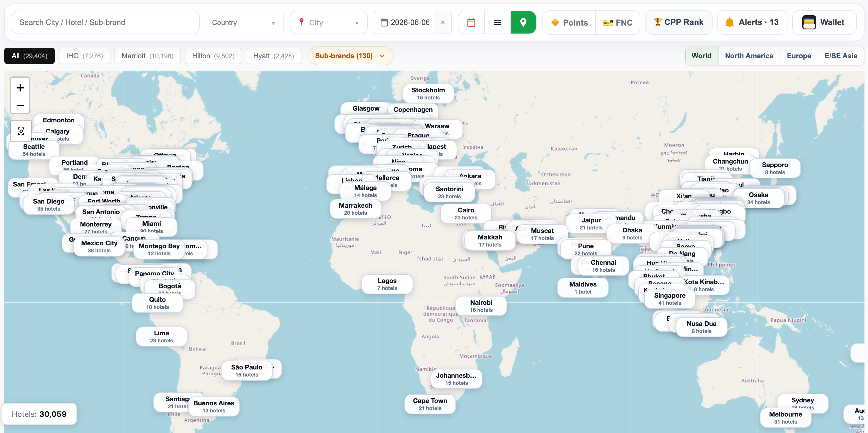Zoom out on the map
Viewport: 868px width, 433px height.
20,105
